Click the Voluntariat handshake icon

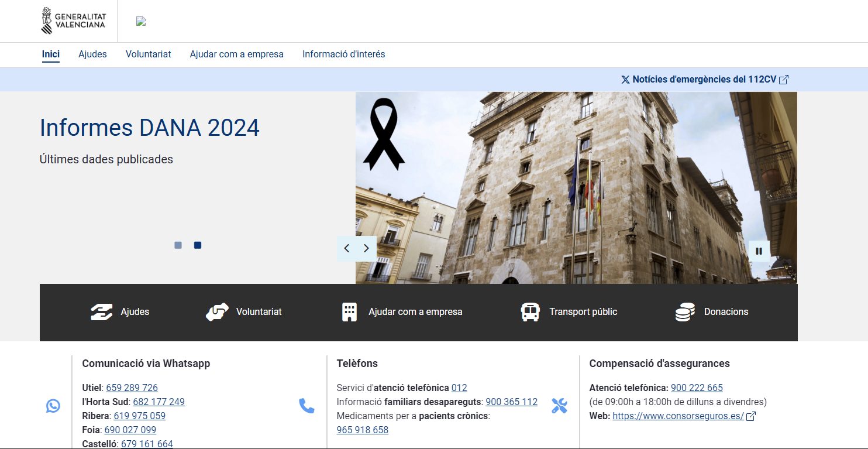tap(217, 312)
